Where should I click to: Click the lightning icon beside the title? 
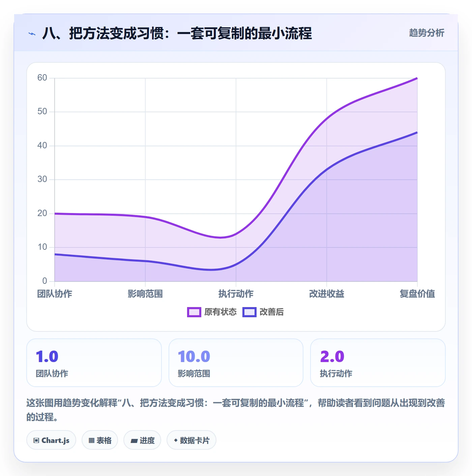point(32,34)
